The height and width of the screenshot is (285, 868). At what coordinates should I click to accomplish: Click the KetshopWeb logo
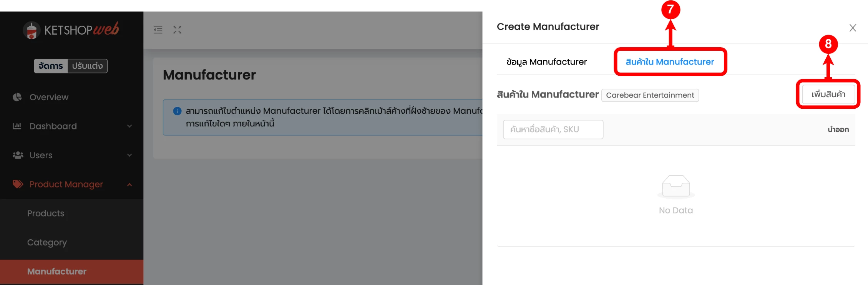click(71, 30)
